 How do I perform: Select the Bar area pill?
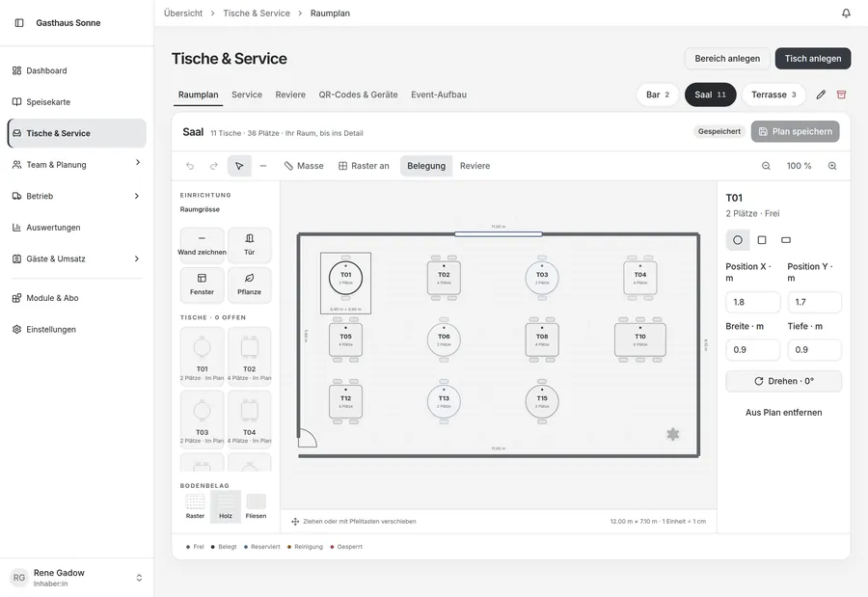pyautogui.click(x=658, y=95)
